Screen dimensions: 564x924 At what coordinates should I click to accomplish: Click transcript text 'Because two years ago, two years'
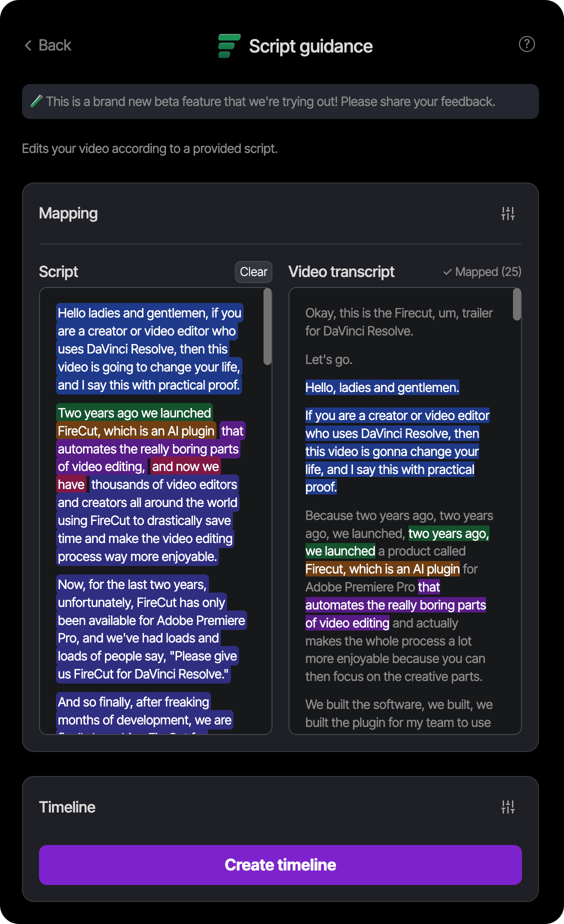pyautogui.click(x=399, y=515)
